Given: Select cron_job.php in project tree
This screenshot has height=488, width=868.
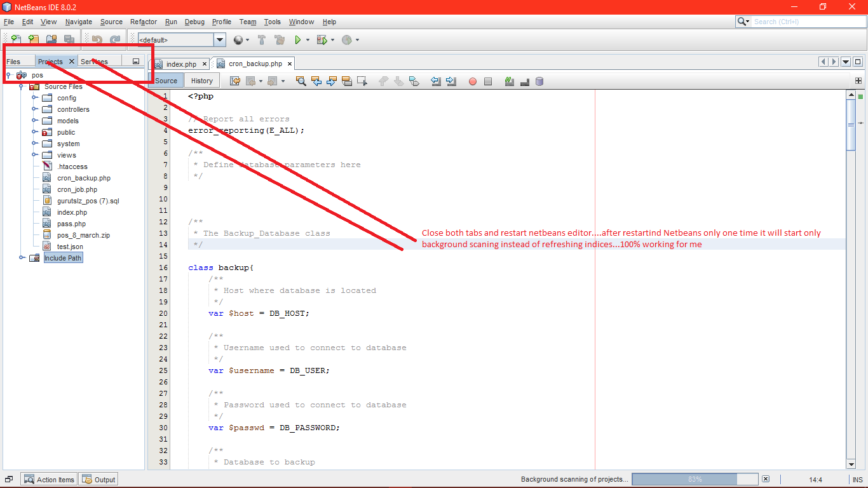Looking at the screenshot, I should coord(77,189).
